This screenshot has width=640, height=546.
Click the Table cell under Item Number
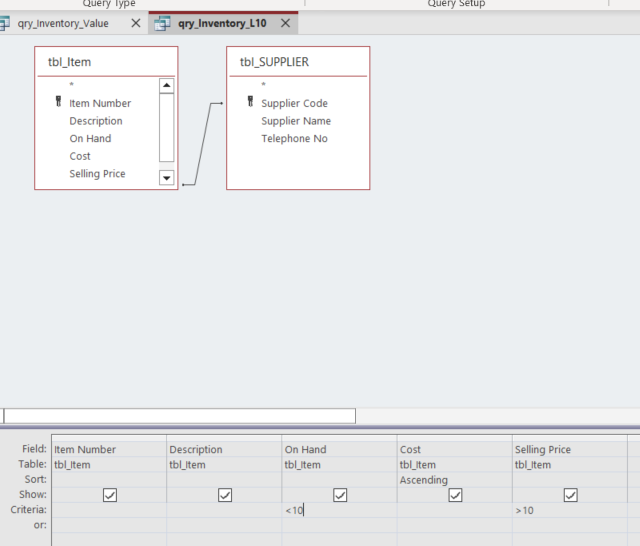pos(109,464)
